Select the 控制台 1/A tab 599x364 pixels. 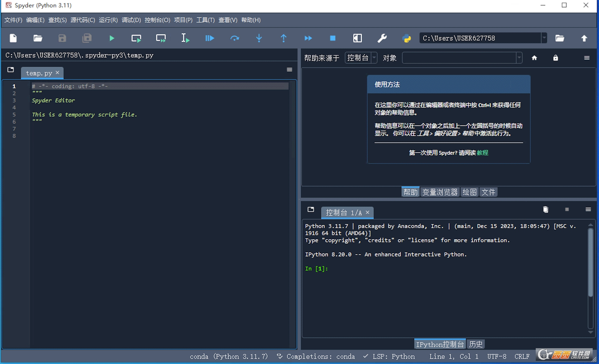[x=344, y=213]
